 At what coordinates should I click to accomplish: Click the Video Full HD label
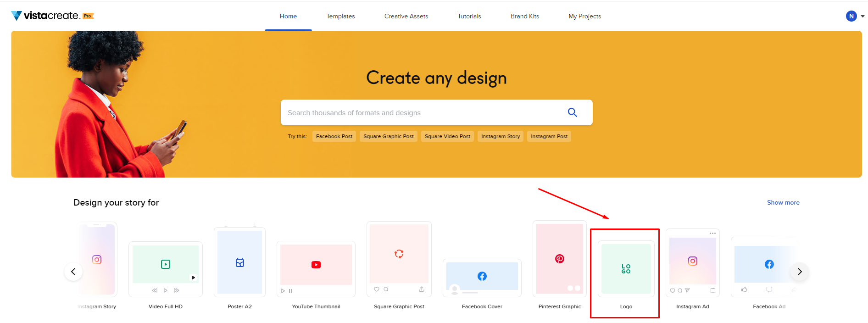coord(166,306)
